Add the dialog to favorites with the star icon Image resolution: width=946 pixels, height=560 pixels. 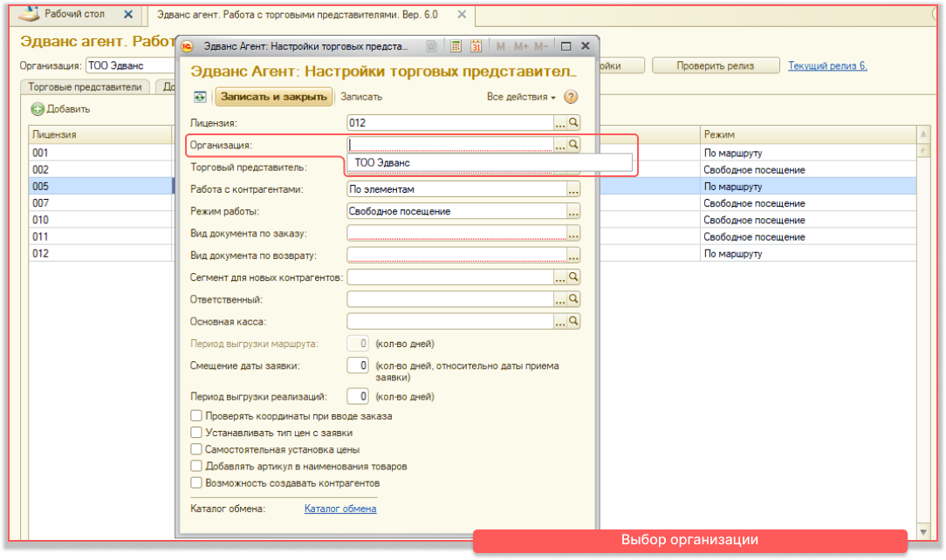[431, 46]
